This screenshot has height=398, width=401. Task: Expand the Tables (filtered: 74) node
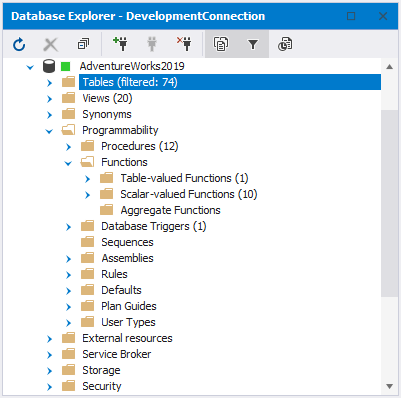coord(50,83)
